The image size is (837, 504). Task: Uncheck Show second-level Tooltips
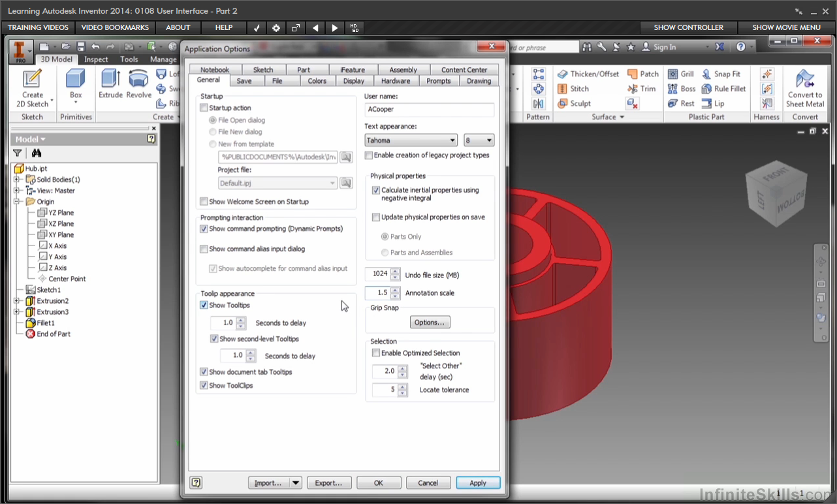tap(214, 339)
